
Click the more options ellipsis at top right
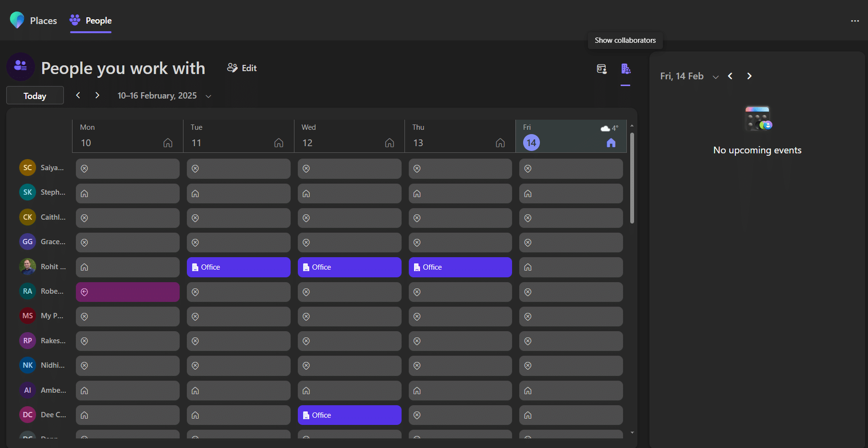click(x=855, y=21)
